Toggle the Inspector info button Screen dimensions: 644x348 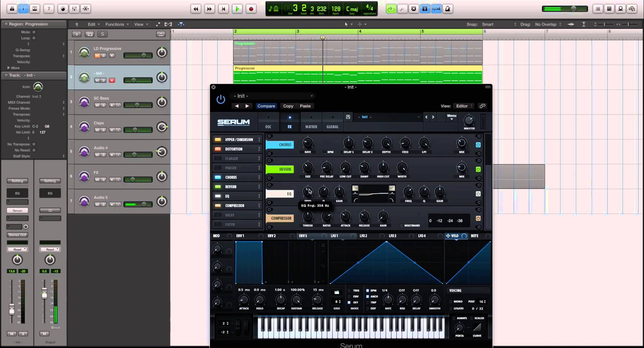pyautogui.click(x=23, y=9)
